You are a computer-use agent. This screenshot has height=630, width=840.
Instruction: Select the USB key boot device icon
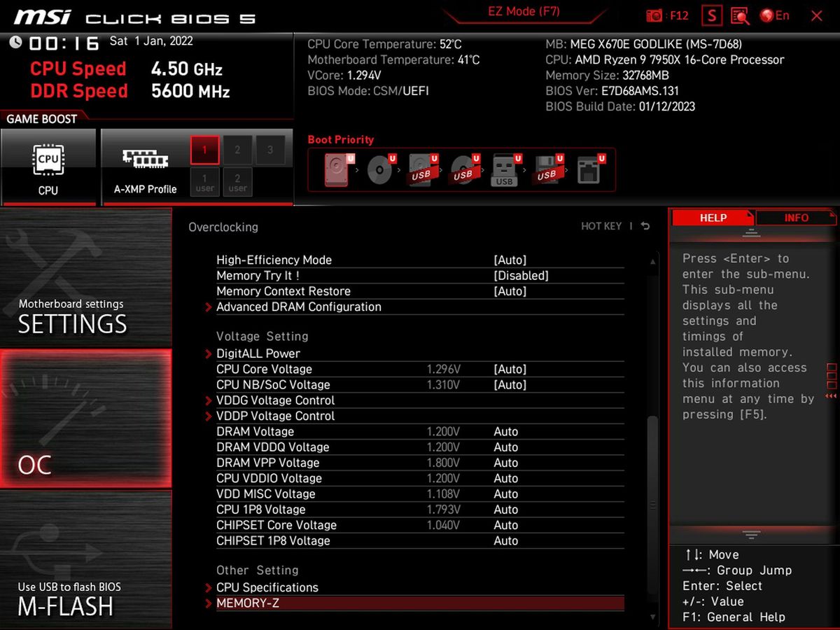[x=506, y=169]
